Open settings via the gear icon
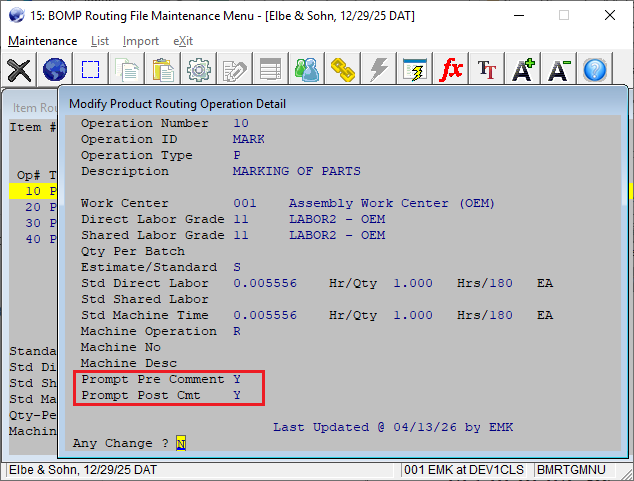This screenshot has height=481, width=634. click(x=199, y=70)
